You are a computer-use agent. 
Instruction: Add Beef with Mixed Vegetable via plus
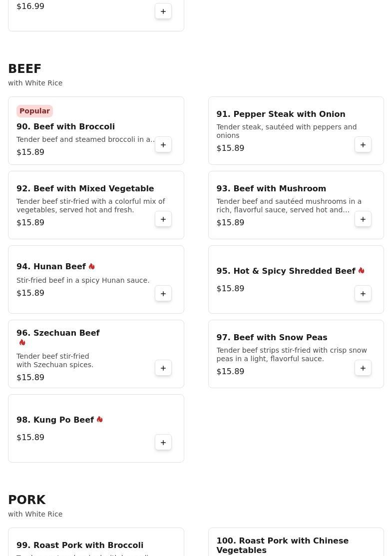click(x=163, y=219)
